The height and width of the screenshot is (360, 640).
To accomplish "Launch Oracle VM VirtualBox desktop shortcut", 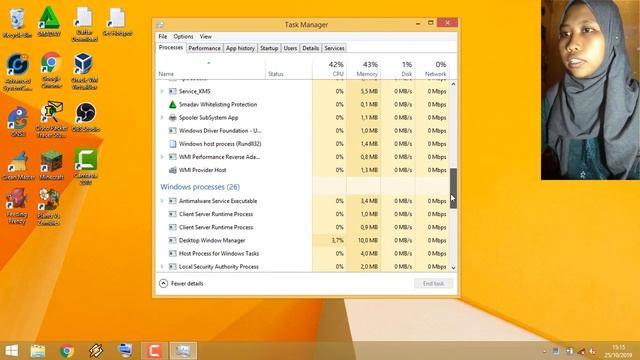I will [84, 70].
